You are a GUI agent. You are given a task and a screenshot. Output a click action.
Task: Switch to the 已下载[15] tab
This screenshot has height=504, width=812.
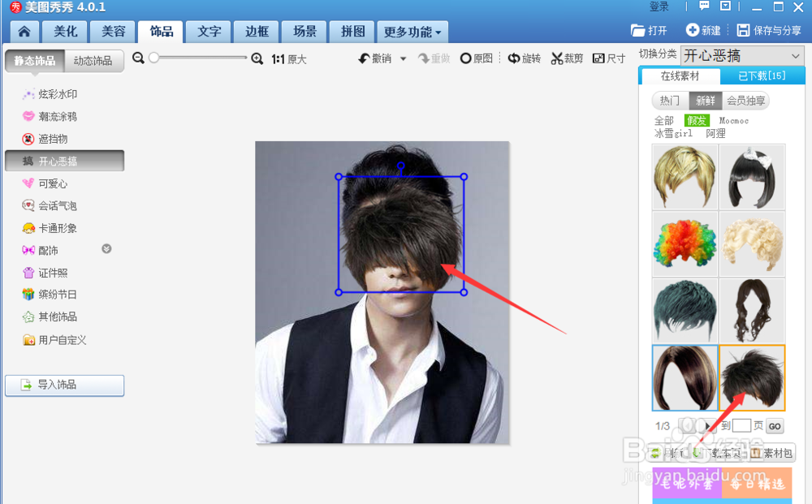click(x=762, y=76)
